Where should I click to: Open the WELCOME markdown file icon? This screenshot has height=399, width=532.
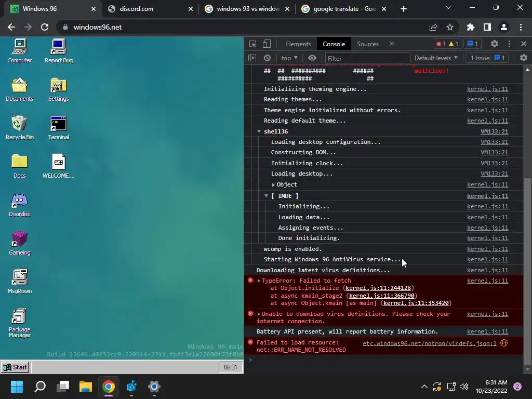[58, 166]
